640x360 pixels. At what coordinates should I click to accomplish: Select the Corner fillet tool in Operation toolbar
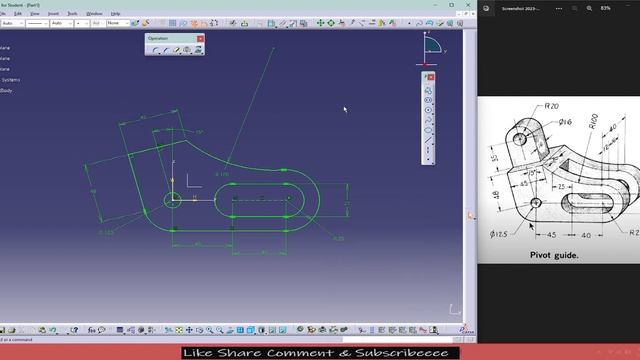tap(156, 50)
